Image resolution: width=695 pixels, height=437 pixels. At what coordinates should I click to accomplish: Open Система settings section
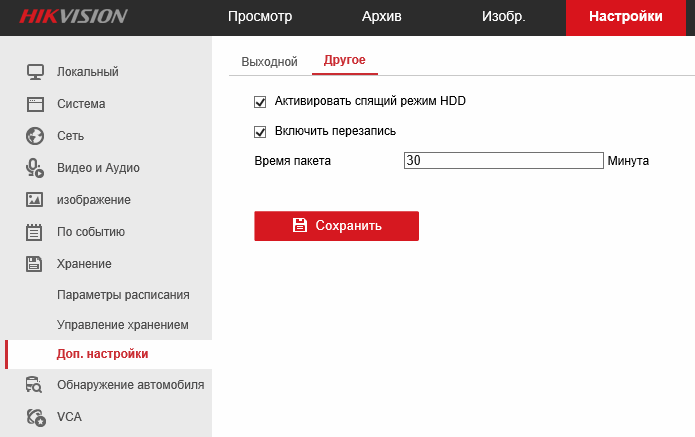(81, 104)
